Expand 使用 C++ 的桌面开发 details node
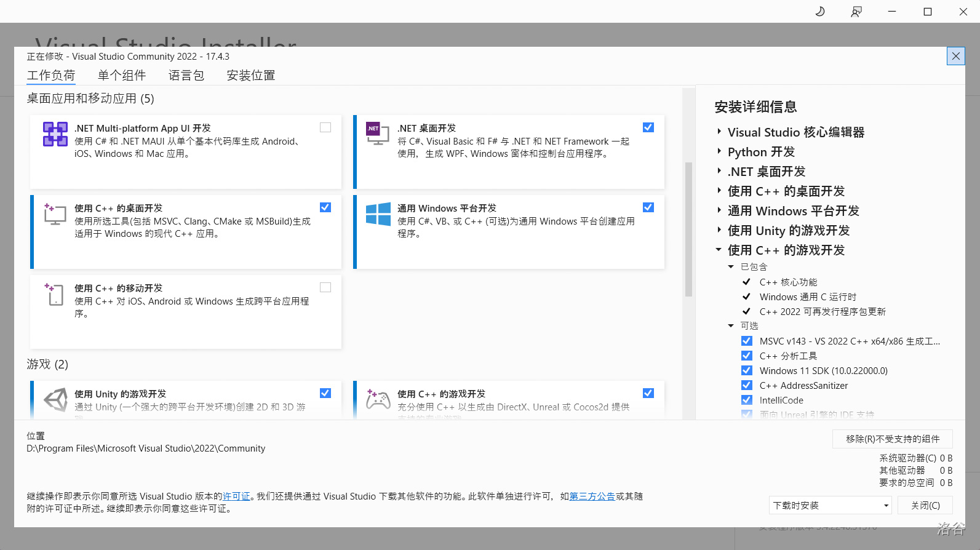 tap(719, 191)
